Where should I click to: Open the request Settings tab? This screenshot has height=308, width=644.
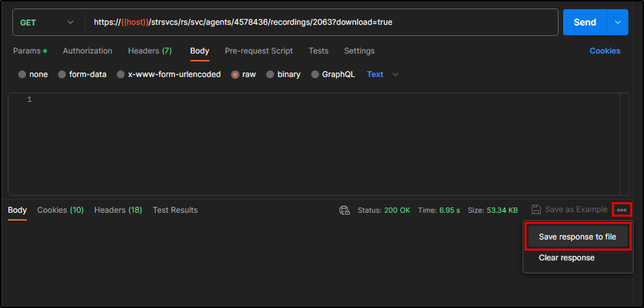pos(360,51)
